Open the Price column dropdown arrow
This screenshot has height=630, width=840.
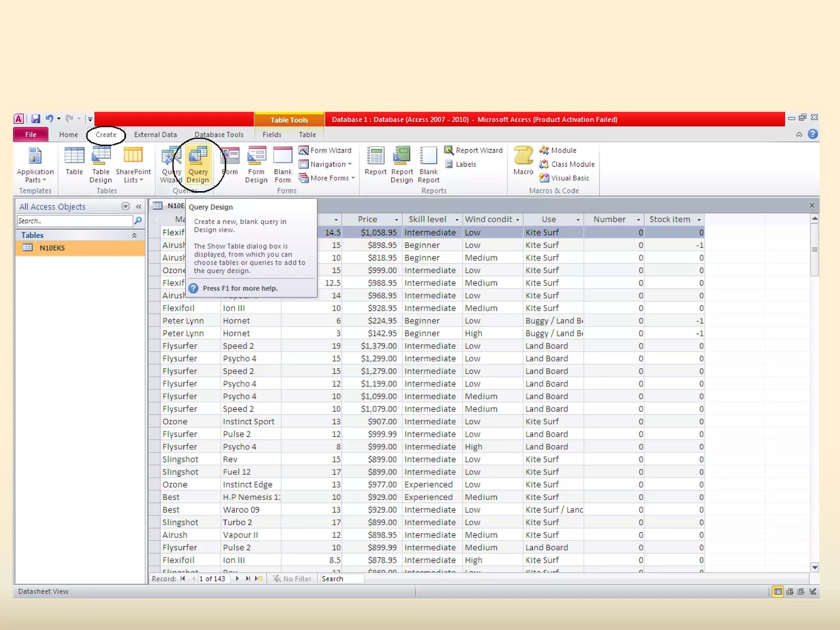point(396,220)
